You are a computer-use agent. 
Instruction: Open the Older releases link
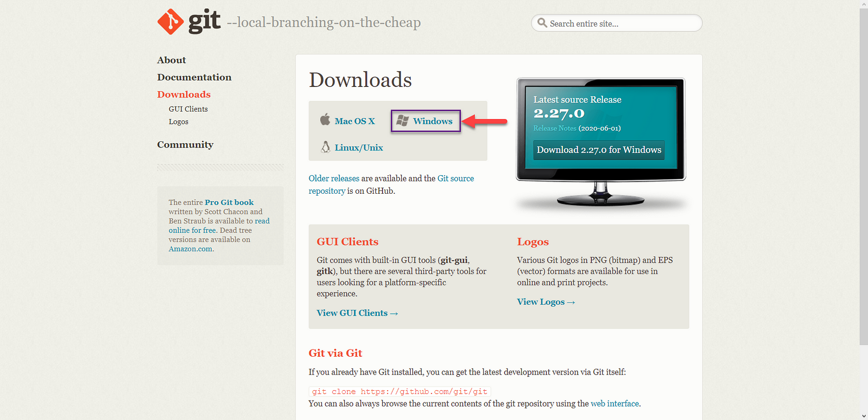pyautogui.click(x=334, y=179)
